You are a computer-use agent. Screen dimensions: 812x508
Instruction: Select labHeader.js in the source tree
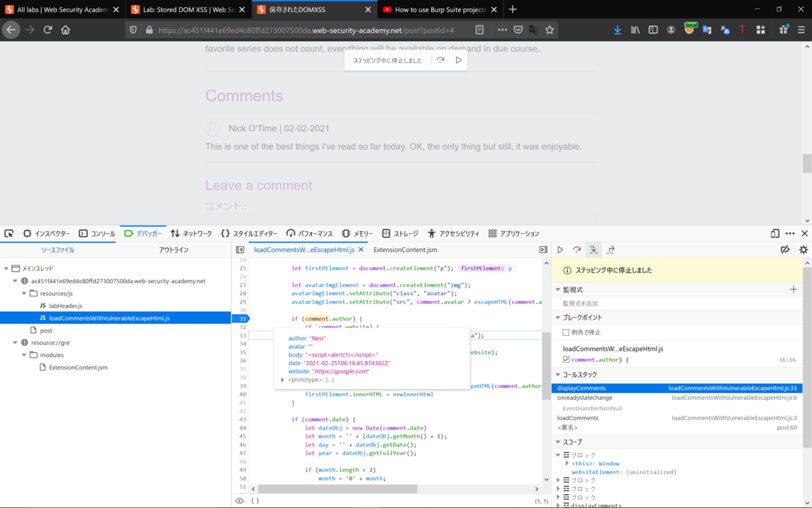click(x=66, y=305)
